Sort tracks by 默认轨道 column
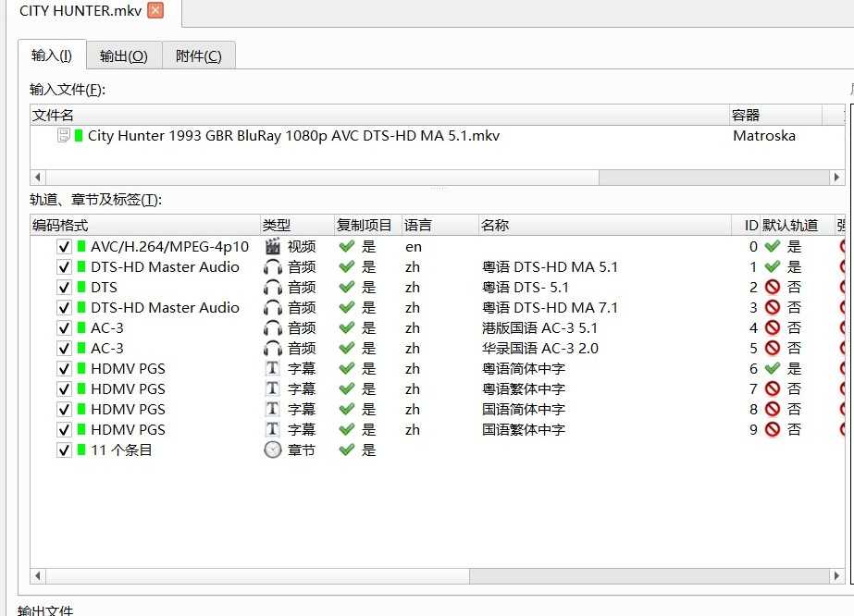This screenshot has height=616, width=854. tap(798, 225)
